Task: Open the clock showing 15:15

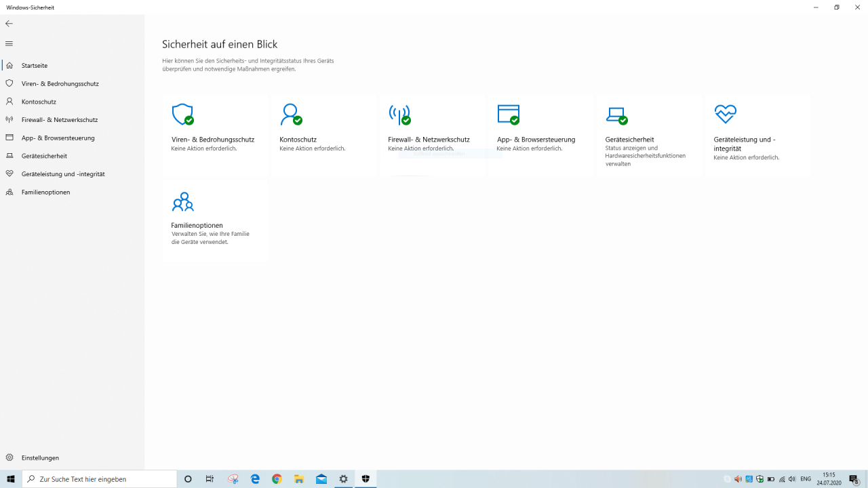Action: tap(829, 479)
